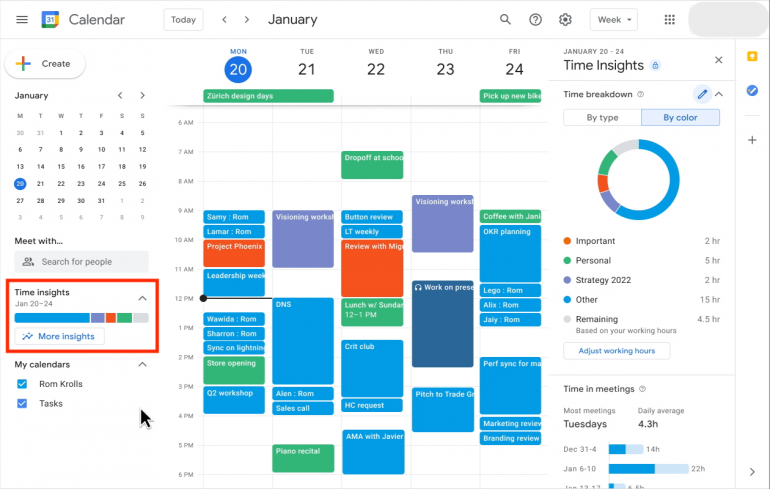
Task: Open the help question mark menu
Action: pos(535,20)
